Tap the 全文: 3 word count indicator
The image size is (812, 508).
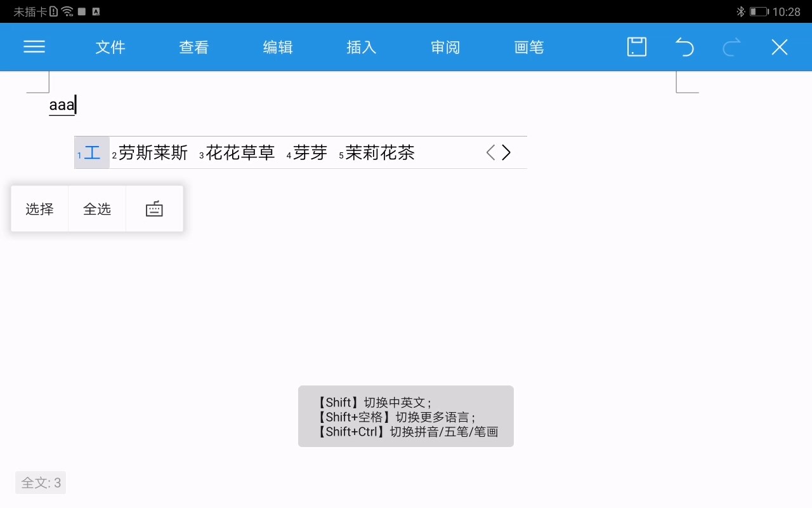pos(40,483)
